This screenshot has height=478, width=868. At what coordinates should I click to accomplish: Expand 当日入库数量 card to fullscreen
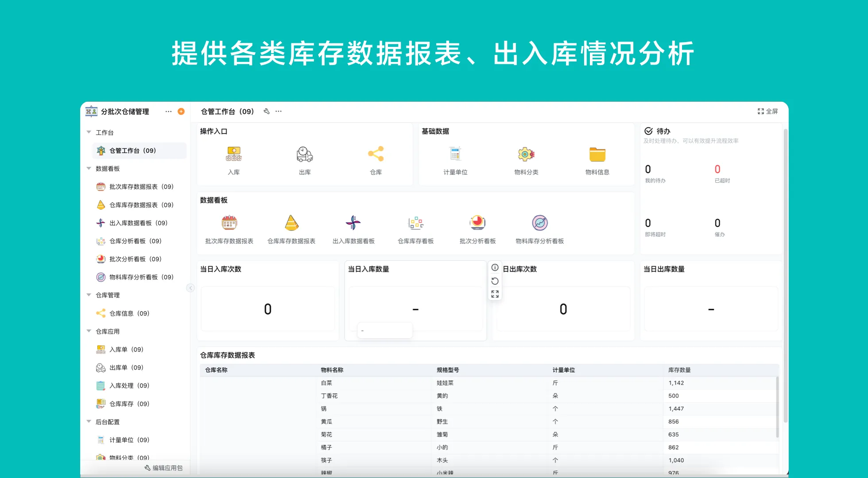(x=495, y=294)
